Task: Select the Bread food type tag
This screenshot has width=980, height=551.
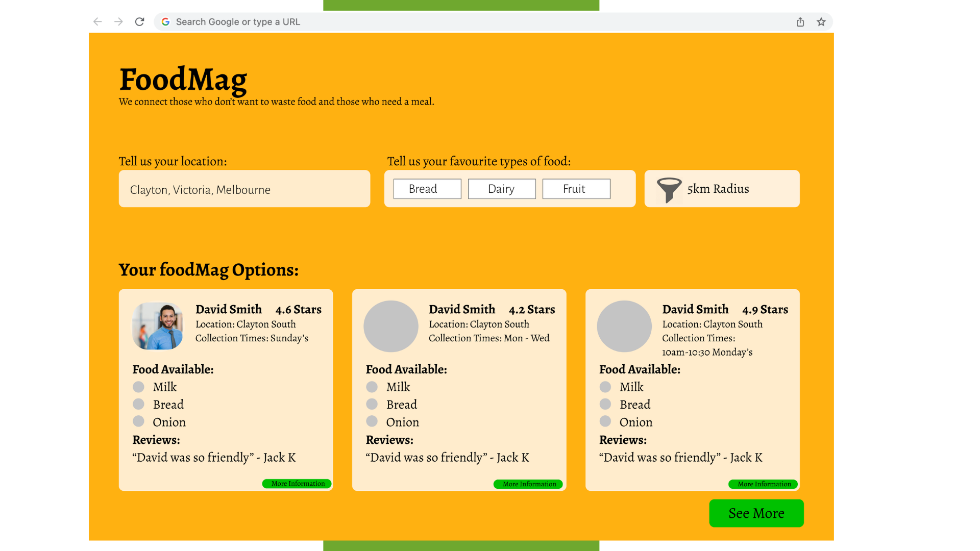Action: point(427,189)
